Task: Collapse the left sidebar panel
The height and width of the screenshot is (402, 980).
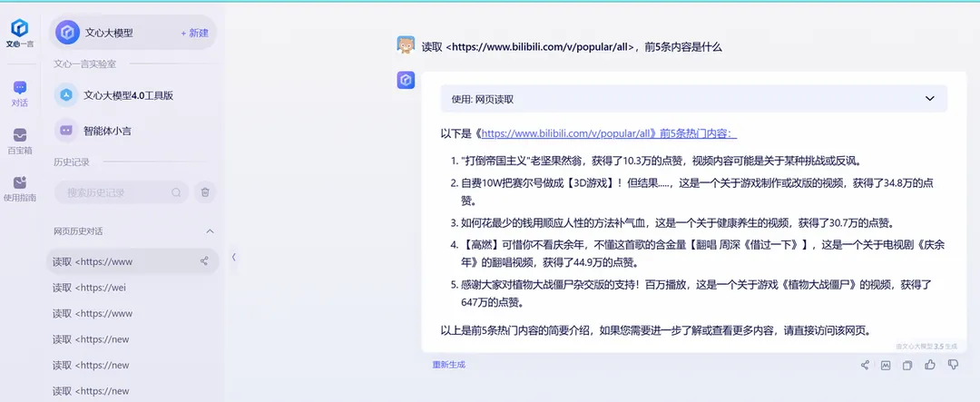Action: click(x=233, y=257)
